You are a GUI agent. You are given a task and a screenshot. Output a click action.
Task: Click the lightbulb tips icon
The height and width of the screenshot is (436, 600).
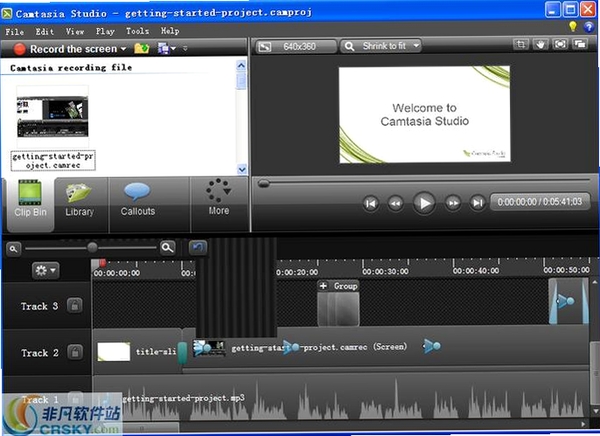click(x=573, y=26)
